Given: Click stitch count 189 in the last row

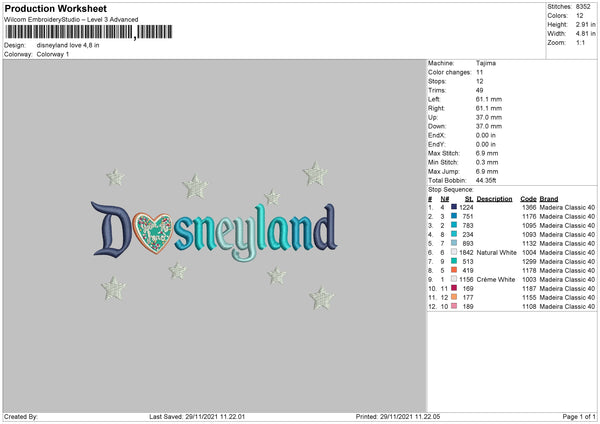Looking at the screenshot, I should [468, 307].
